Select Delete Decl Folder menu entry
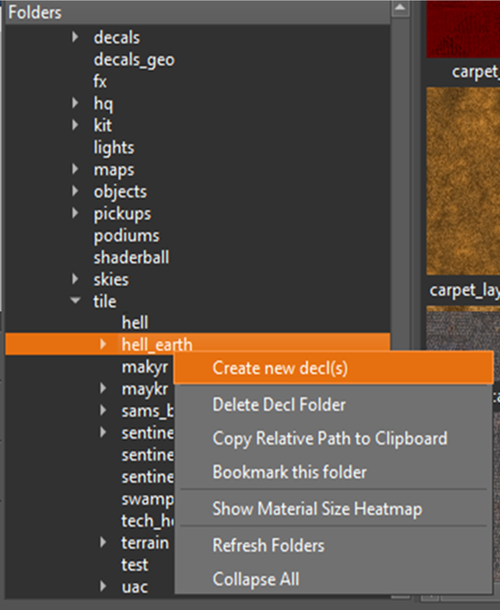This screenshot has height=610, width=500. pyautogui.click(x=279, y=405)
